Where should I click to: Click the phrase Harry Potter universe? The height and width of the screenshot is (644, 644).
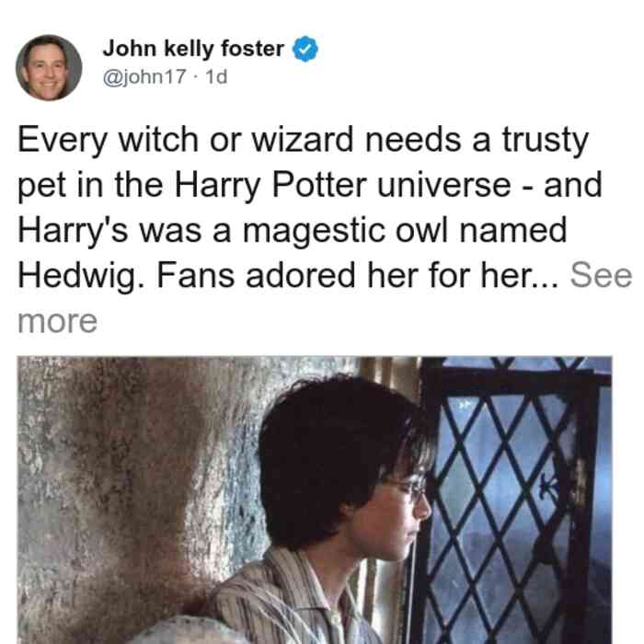point(343,185)
